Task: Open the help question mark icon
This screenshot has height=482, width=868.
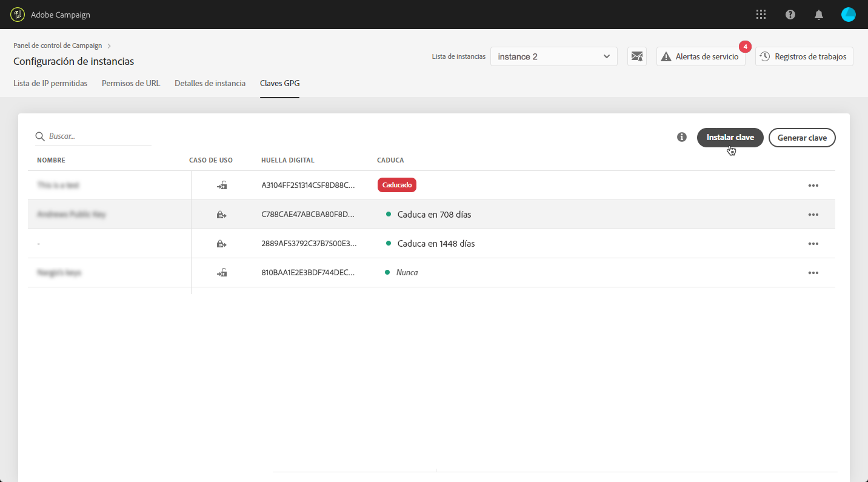Action: (790, 15)
